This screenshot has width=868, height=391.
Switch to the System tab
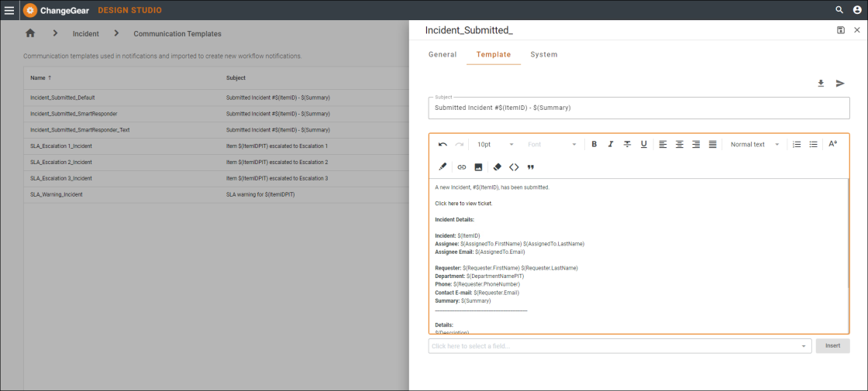pos(543,55)
